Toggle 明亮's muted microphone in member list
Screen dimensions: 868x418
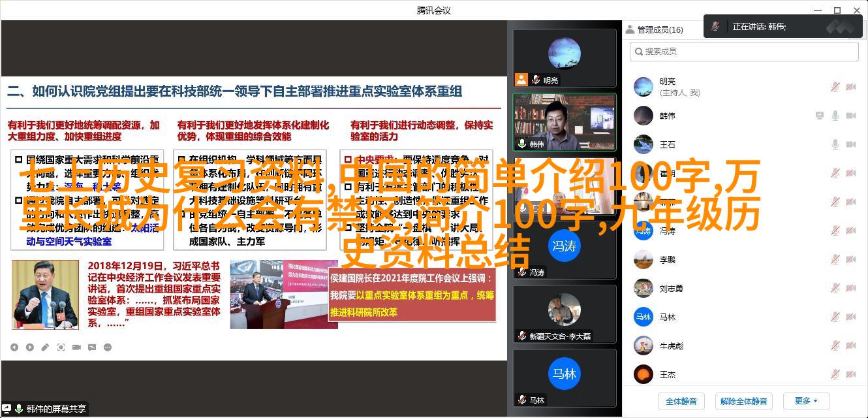click(x=835, y=87)
